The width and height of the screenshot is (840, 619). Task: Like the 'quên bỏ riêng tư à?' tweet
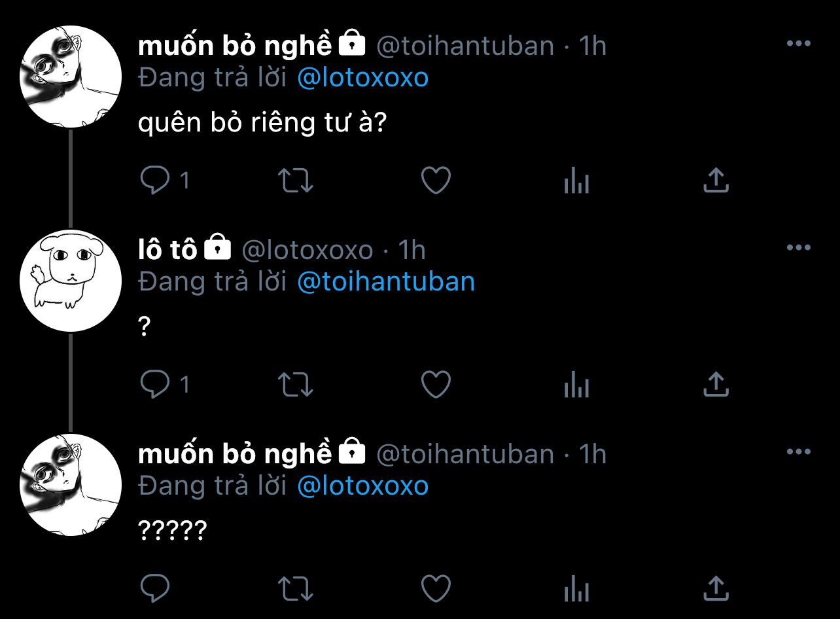(436, 181)
